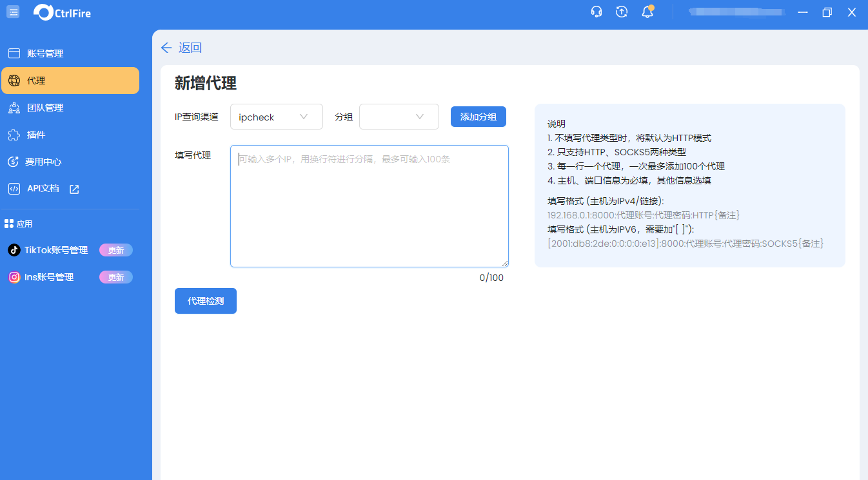Click the external link icon beside API文档

pyautogui.click(x=74, y=189)
